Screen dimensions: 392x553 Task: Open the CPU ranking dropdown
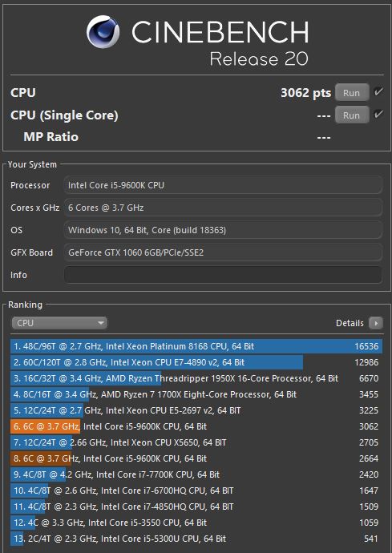coord(59,323)
